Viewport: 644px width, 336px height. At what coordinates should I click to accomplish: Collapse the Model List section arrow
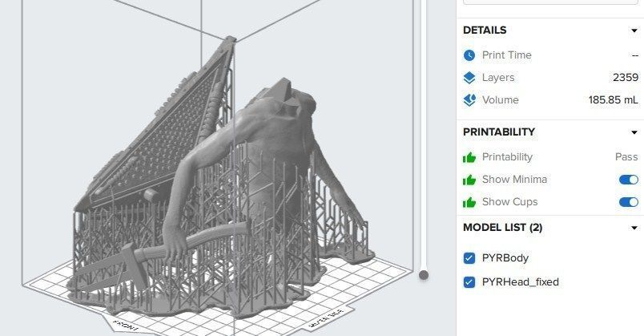(634, 228)
